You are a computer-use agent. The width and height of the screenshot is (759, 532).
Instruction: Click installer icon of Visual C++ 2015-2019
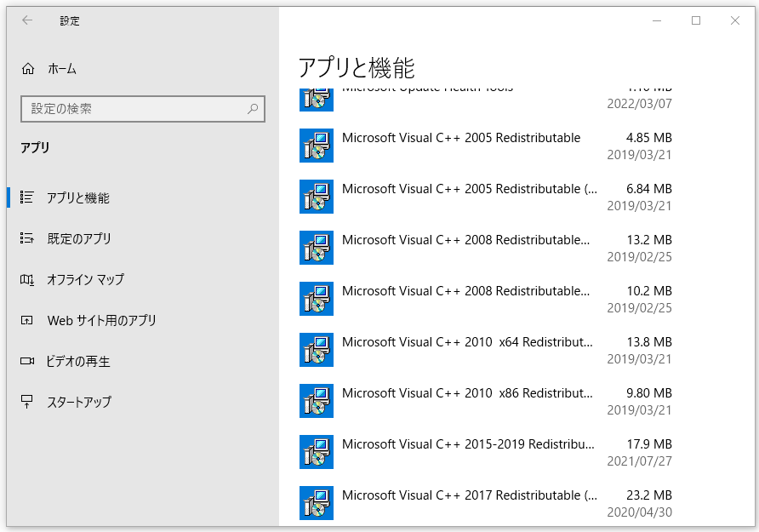click(x=316, y=452)
